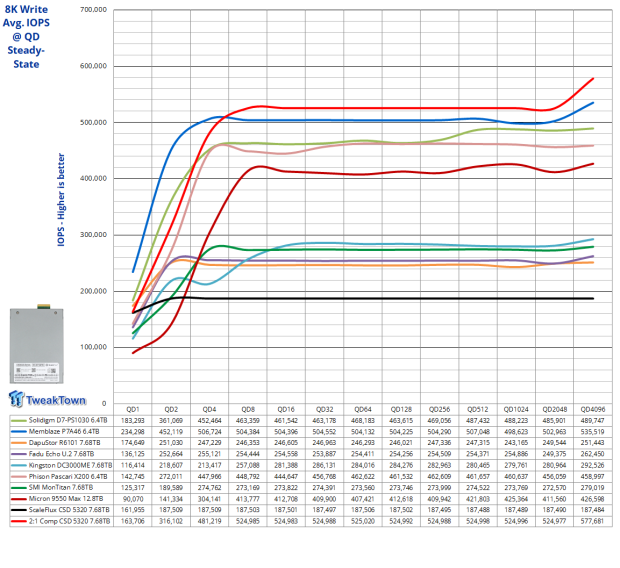Click the Kingston QD32 value '286,131'

pyautogui.click(x=324, y=465)
